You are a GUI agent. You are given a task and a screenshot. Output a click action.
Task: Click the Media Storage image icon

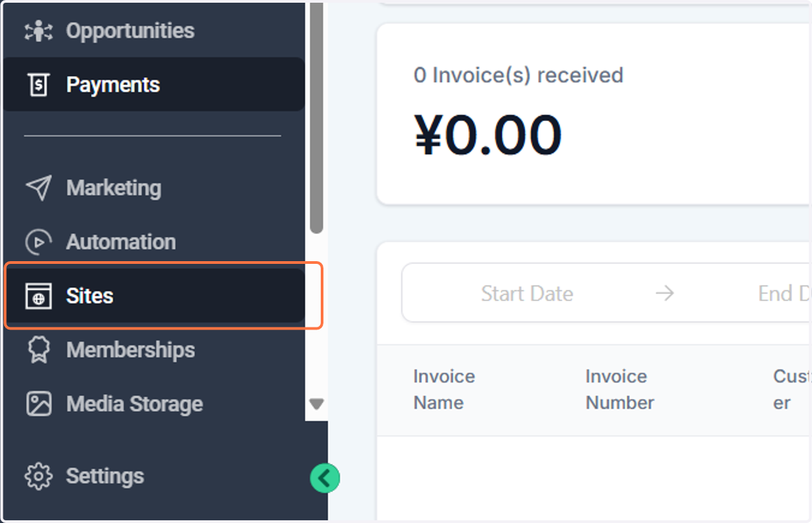point(39,404)
